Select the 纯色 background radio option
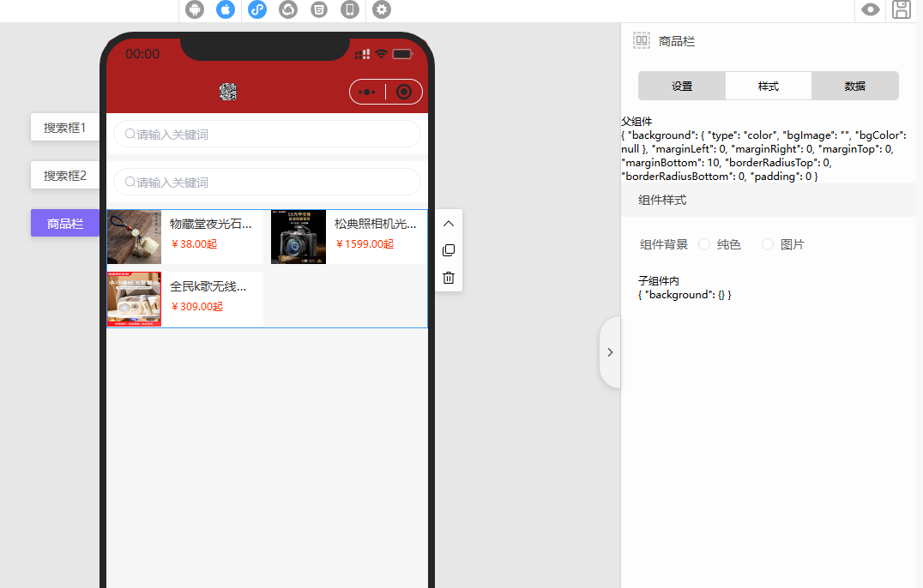The image size is (923, 588). coord(704,244)
